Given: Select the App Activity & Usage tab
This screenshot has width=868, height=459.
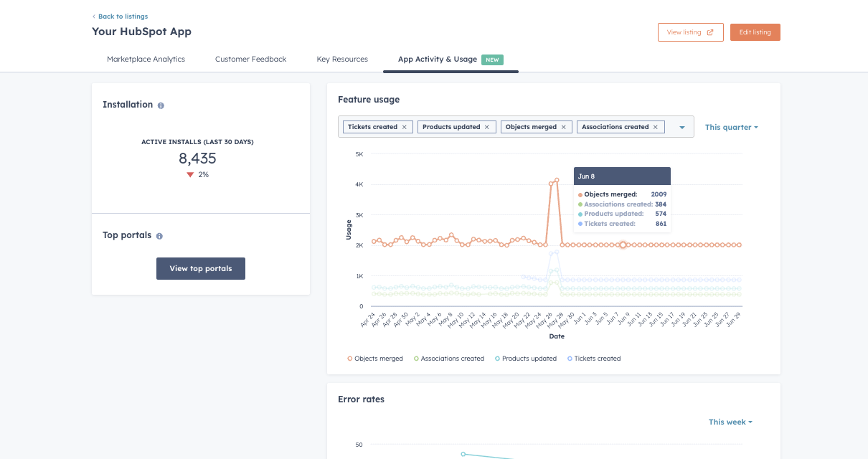Looking at the screenshot, I should pyautogui.click(x=450, y=60).
